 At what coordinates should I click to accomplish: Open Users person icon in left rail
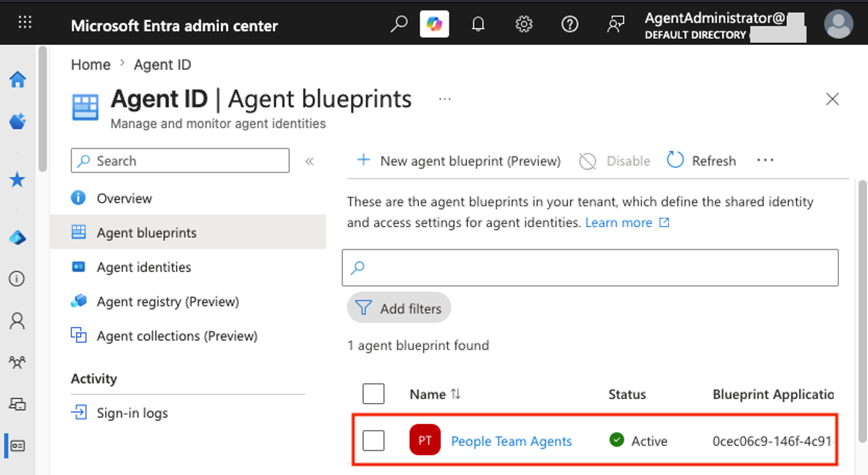coord(17,321)
